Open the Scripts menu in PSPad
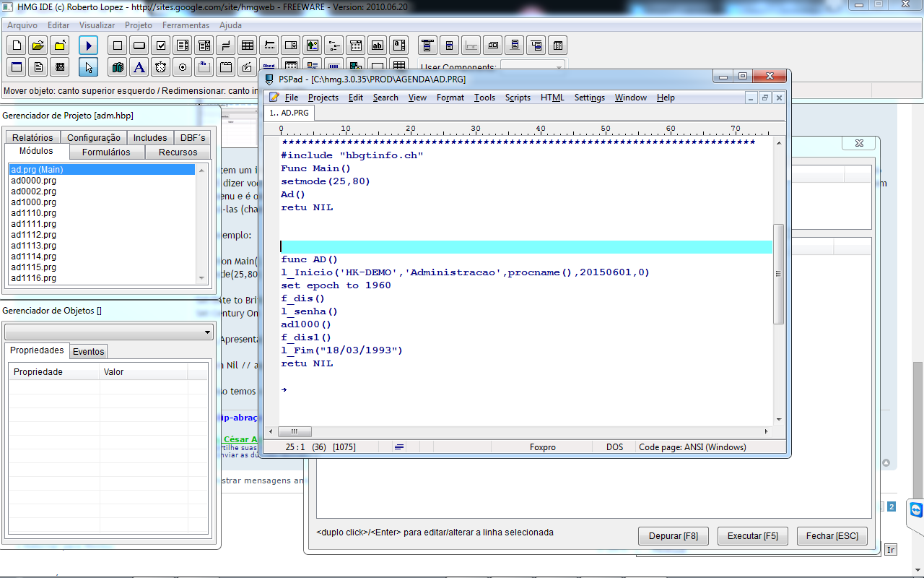Image resolution: width=924 pixels, height=578 pixels. (518, 98)
